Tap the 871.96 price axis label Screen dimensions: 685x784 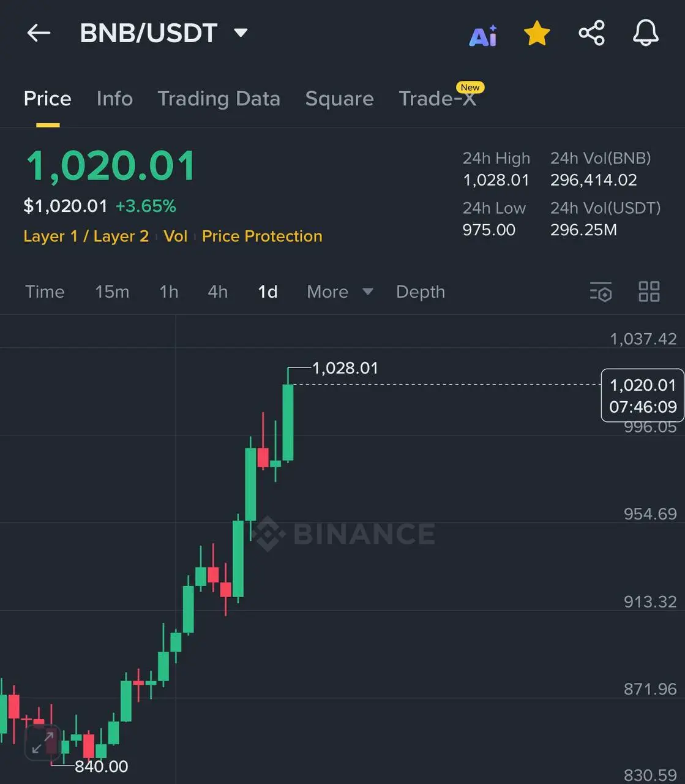[x=650, y=689]
